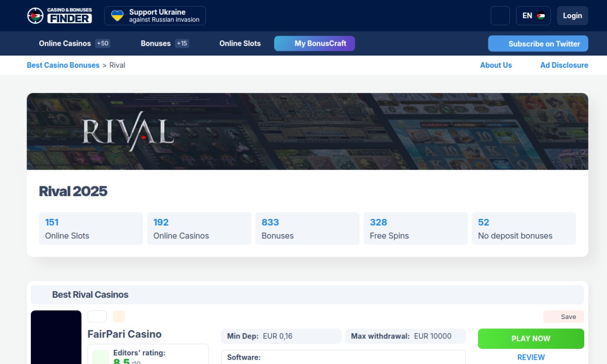The image size is (607, 364).
Task: Click the white badge above FairPari Casino
Action: point(97,317)
